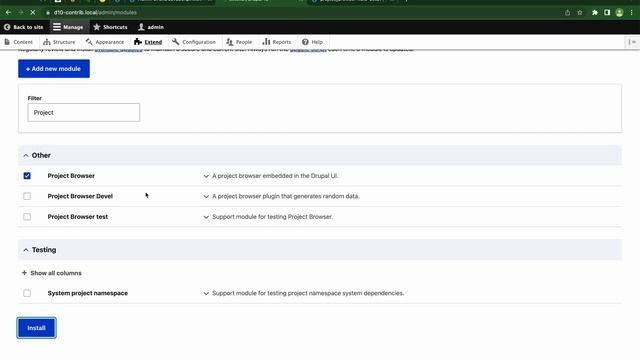Stop page loading with the X button
640x360 pixels.
(x=33, y=13)
